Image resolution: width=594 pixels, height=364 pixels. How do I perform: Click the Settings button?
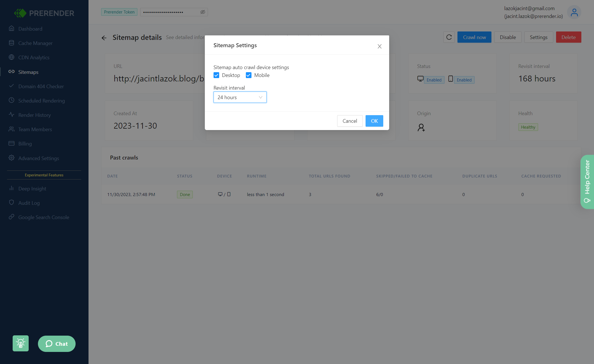539,37
